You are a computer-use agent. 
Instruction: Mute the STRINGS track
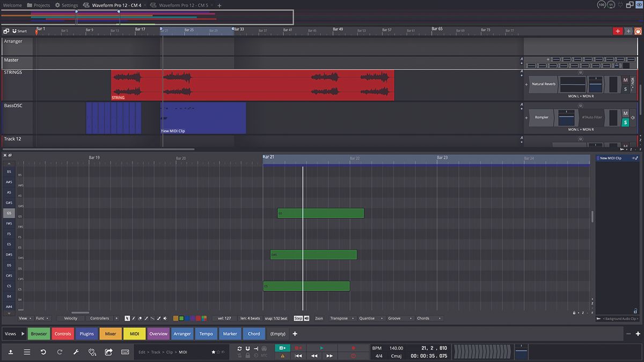pos(625,80)
